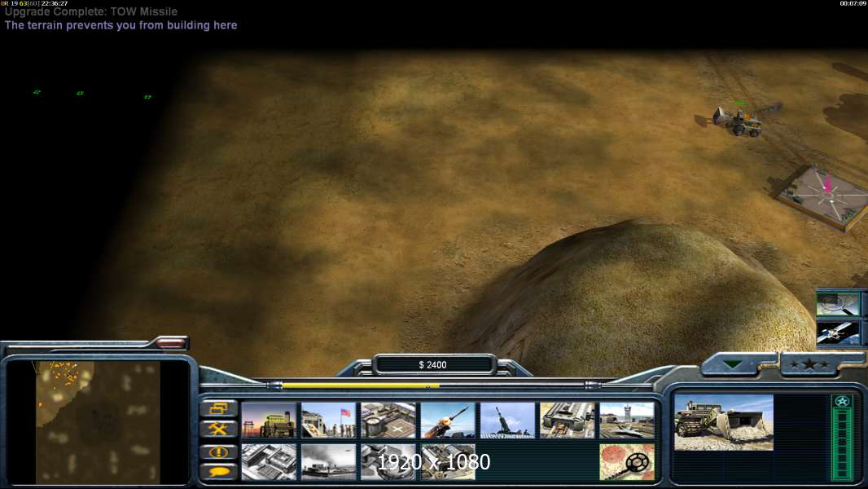Build the Cold Fusion Reactor structure
Viewport: 868px width, 489px height.
(x=269, y=421)
